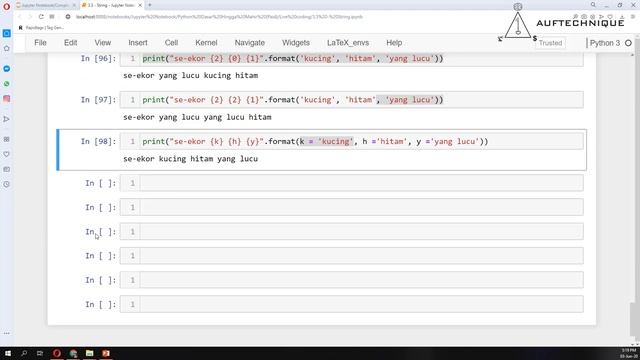Open the Navigate menu
The image size is (640, 360).
click(250, 43)
